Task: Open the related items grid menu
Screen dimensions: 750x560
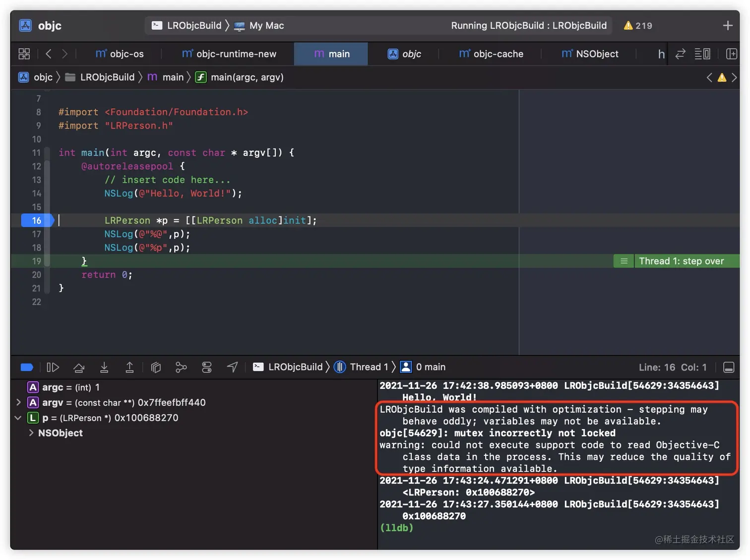Action: tap(24, 54)
